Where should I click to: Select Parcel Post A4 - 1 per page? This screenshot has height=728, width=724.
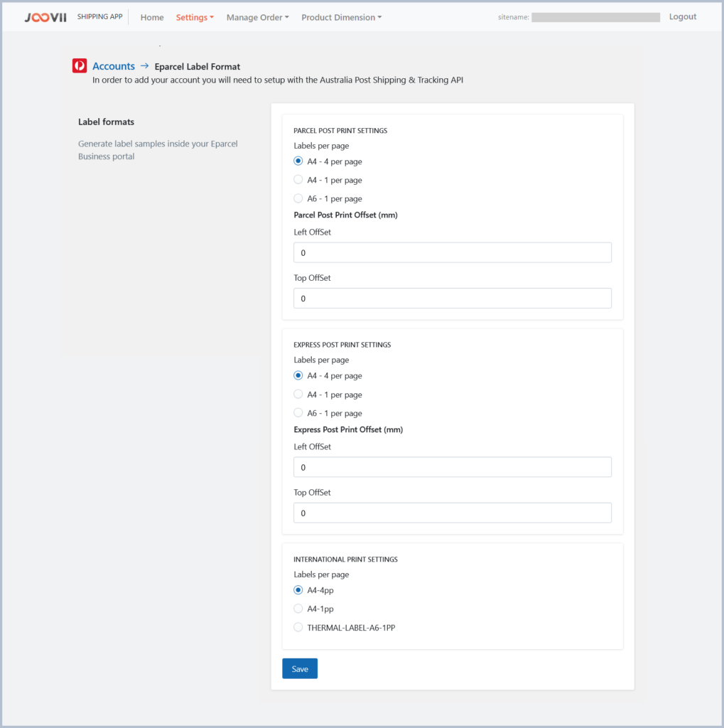298,180
